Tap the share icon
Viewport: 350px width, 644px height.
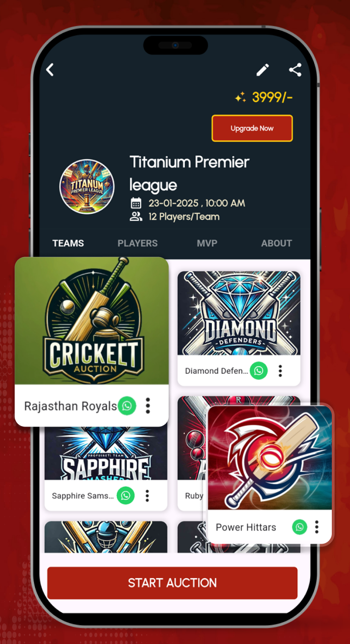[x=295, y=70]
